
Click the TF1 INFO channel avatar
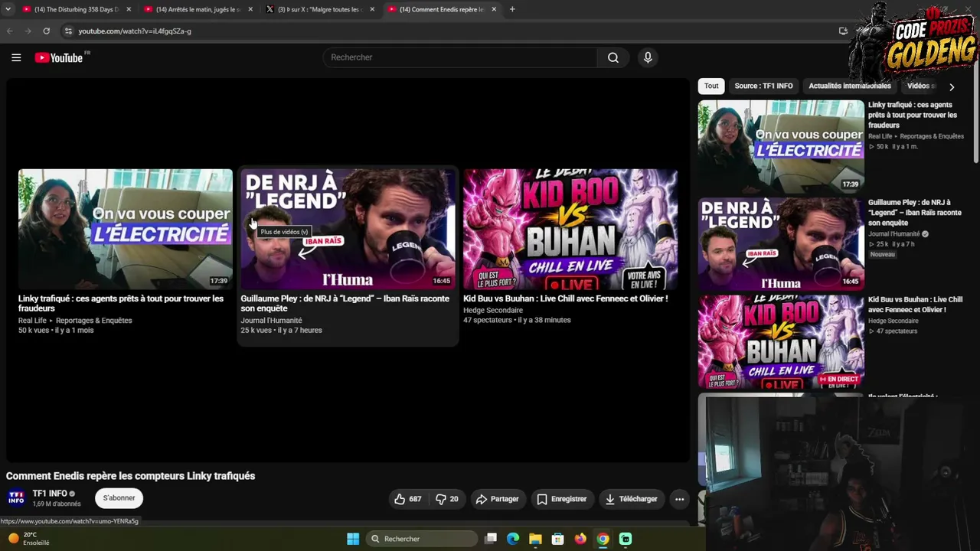coord(16,498)
